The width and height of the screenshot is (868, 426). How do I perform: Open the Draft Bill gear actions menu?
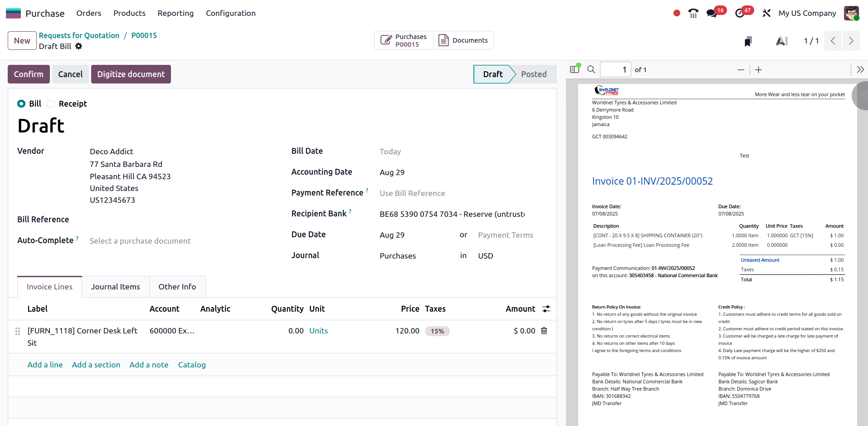point(79,46)
